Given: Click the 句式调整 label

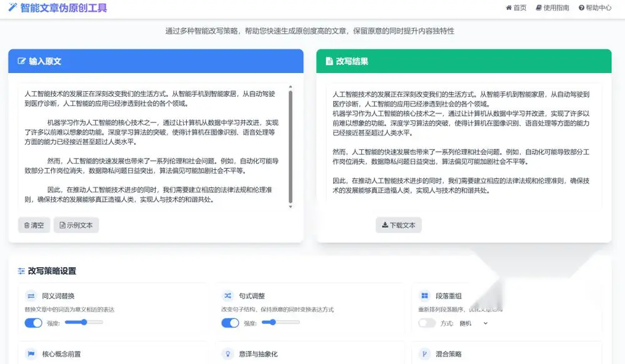Looking at the screenshot, I should point(252,296).
